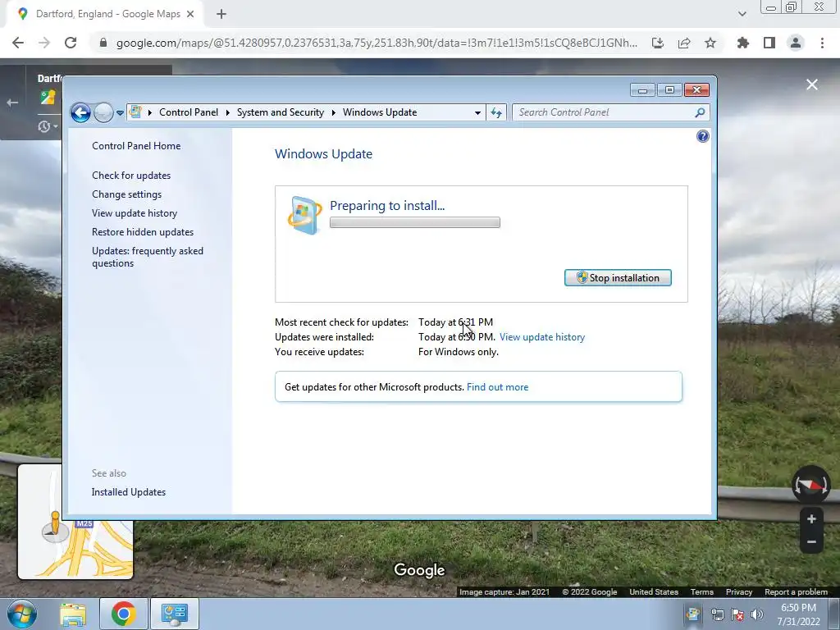Open Chrome tab search dropdown arrow

pyautogui.click(x=742, y=14)
